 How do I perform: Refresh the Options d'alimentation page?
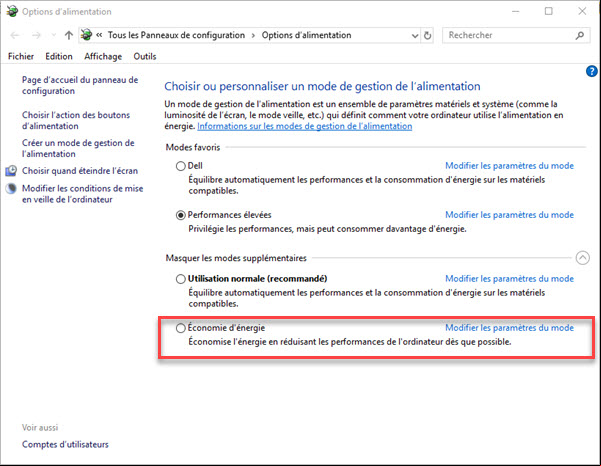[427, 36]
